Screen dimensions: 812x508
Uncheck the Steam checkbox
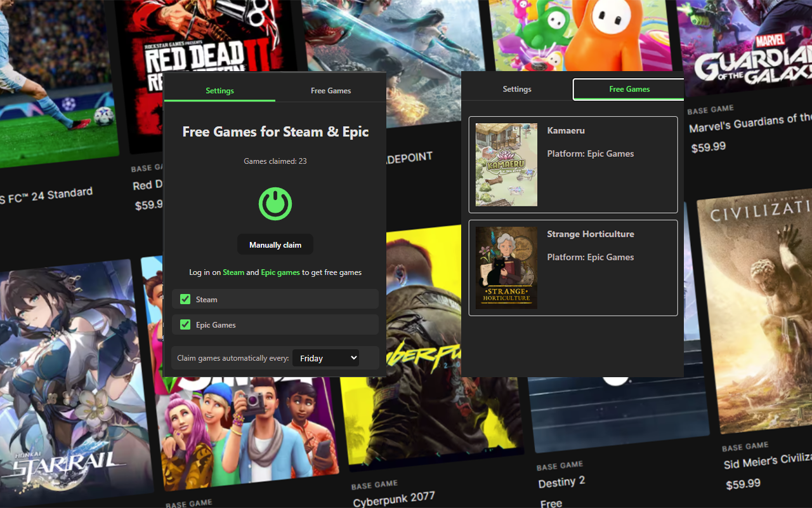[x=185, y=298]
